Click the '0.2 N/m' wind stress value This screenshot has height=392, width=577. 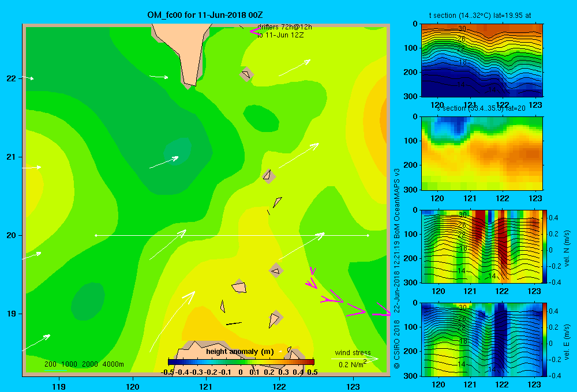(x=352, y=364)
